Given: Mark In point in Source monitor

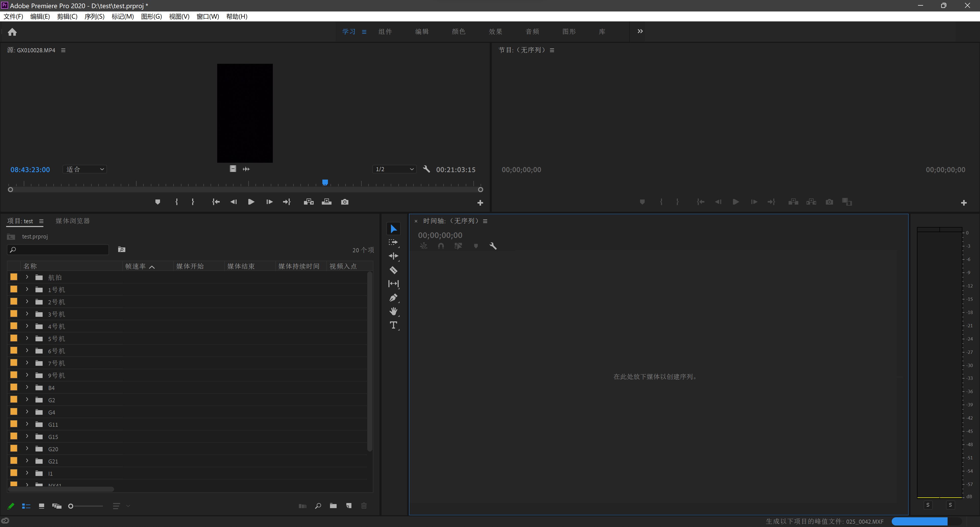Looking at the screenshot, I should pyautogui.click(x=177, y=202).
